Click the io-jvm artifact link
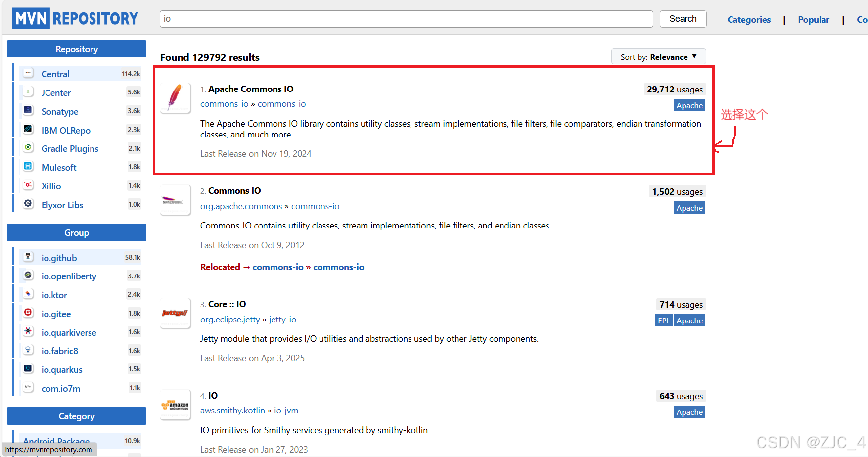Screen dimensions: 868x457 click(286, 411)
